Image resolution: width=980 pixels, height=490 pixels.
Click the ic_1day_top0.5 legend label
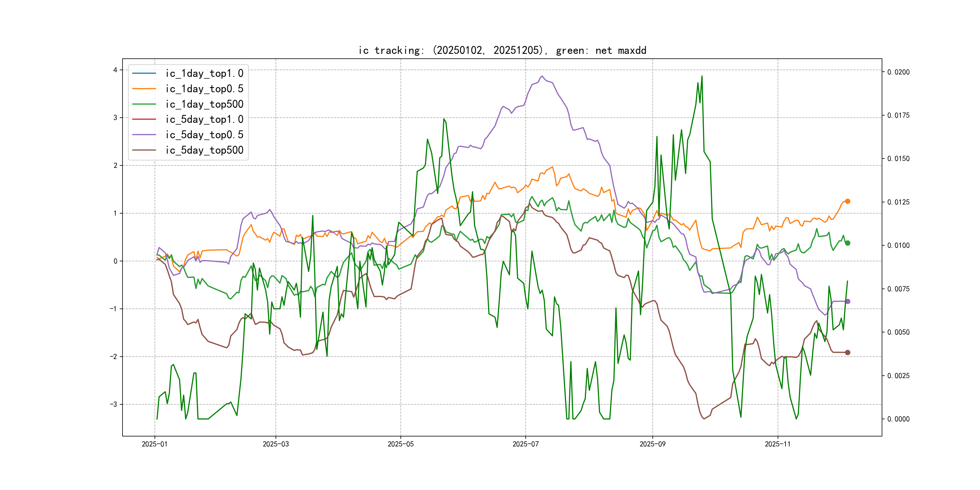click(204, 89)
